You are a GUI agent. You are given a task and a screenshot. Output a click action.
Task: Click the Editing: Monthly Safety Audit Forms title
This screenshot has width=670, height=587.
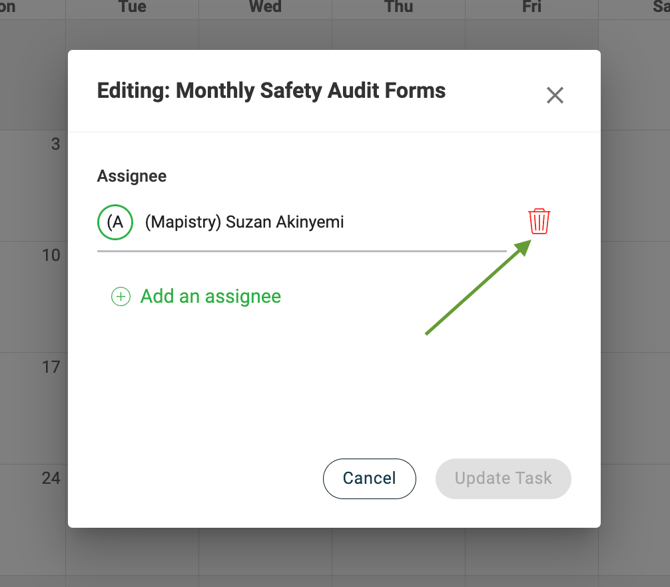tap(271, 91)
